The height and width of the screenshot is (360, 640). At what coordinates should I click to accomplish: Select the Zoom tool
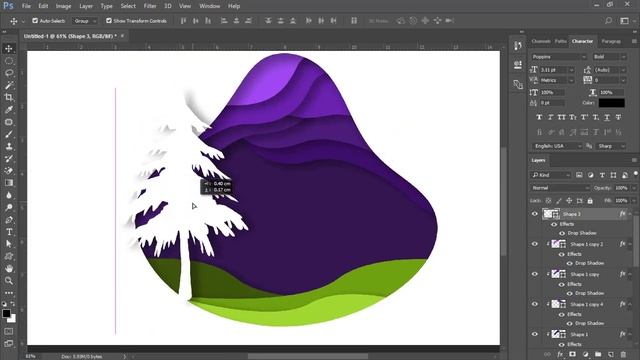[x=9, y=281]
